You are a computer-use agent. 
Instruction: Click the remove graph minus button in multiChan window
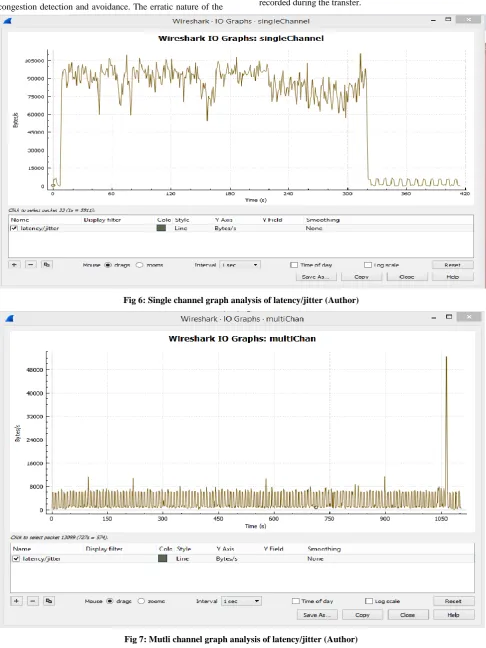33,601
